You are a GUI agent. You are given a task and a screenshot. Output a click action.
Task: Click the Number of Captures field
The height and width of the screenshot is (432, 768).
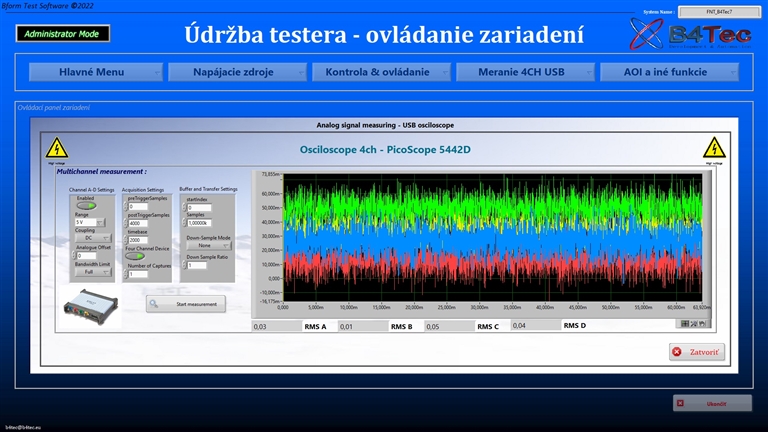coord(138,274)
